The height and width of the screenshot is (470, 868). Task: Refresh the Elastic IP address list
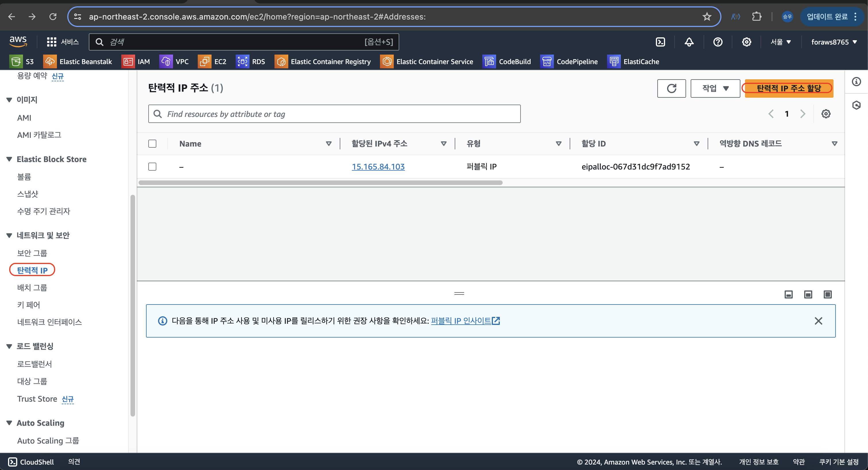[671, 88]
